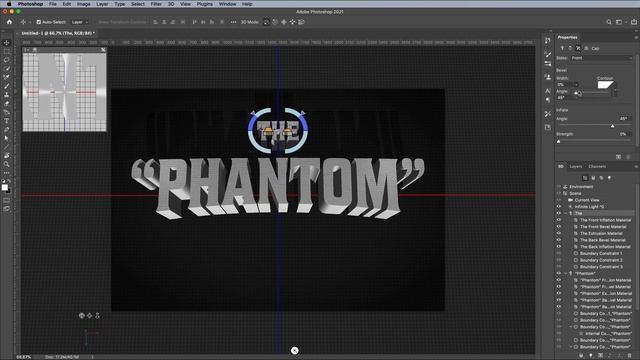The height and width of the screenshot is (360, 640).
Task: Switch to the Layers tab
Action: point(576,167)
